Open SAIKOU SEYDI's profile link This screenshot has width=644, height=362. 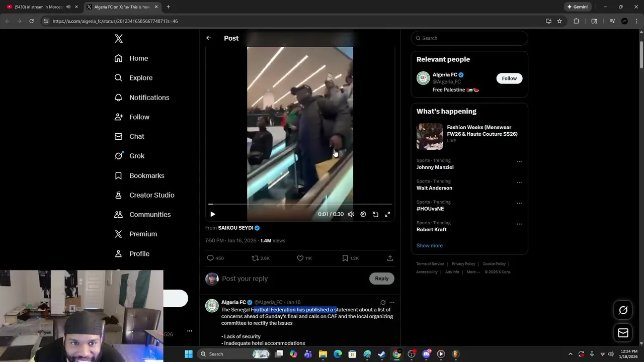click(235, 228)
